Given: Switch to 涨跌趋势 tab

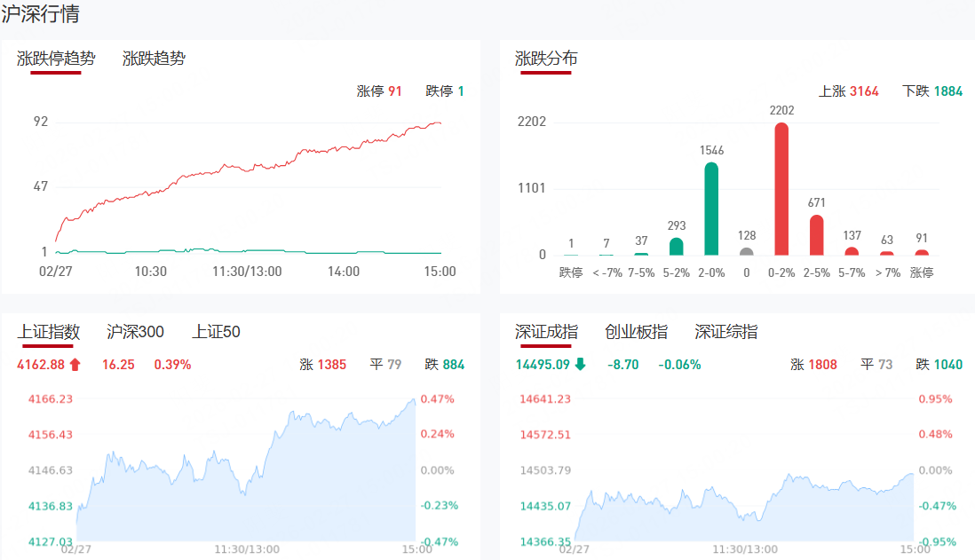Looking at the screenshot, I should point(154,59).
